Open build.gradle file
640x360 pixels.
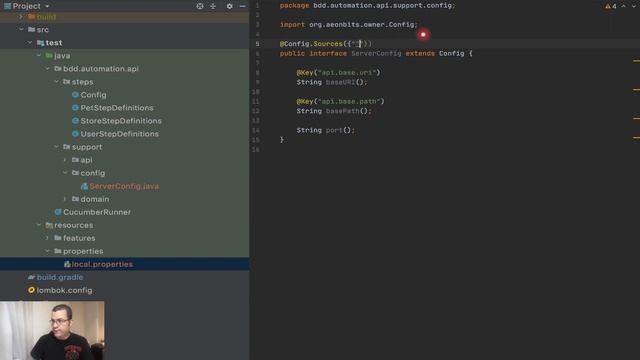click(x=60, y=277)
